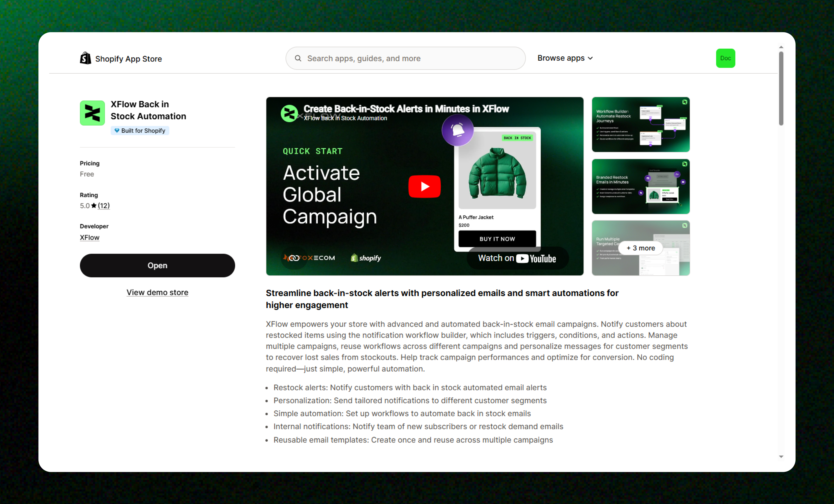Click the rating star icon

(94, 205)
